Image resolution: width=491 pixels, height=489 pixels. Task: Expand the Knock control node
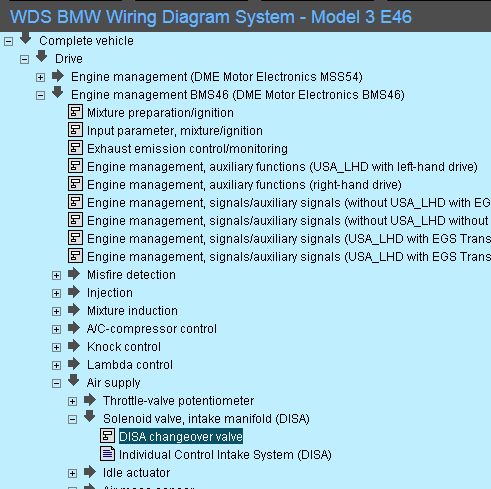(57, 348)
